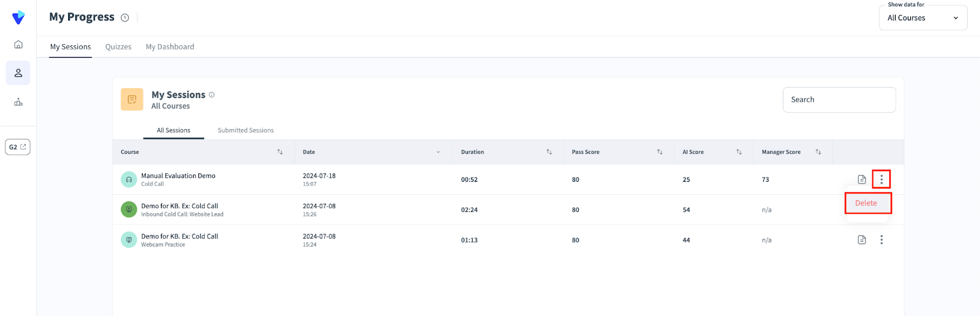Screen dimensions: 980x316
Task: Open the leaderboard icon in the sidebar
Action: 18,102
